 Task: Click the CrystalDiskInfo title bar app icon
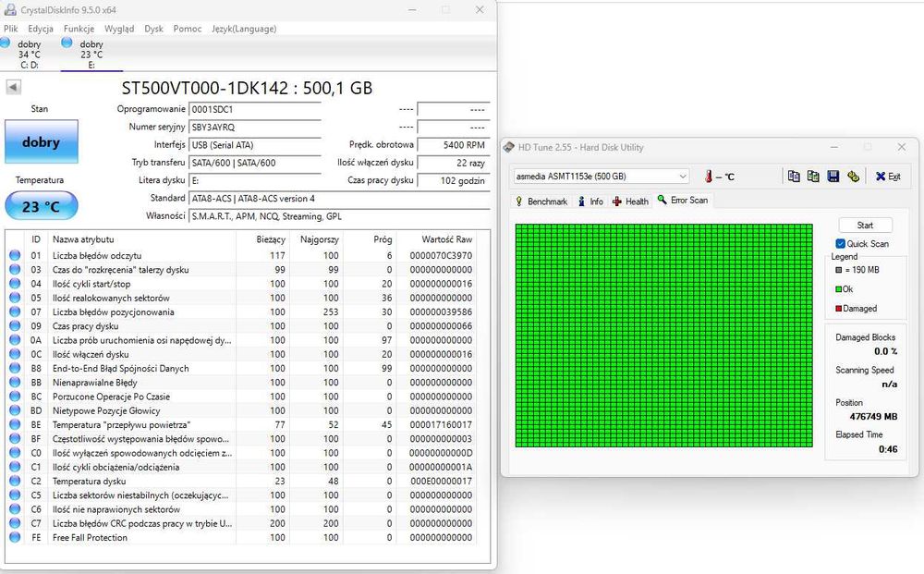click(10, 10)
